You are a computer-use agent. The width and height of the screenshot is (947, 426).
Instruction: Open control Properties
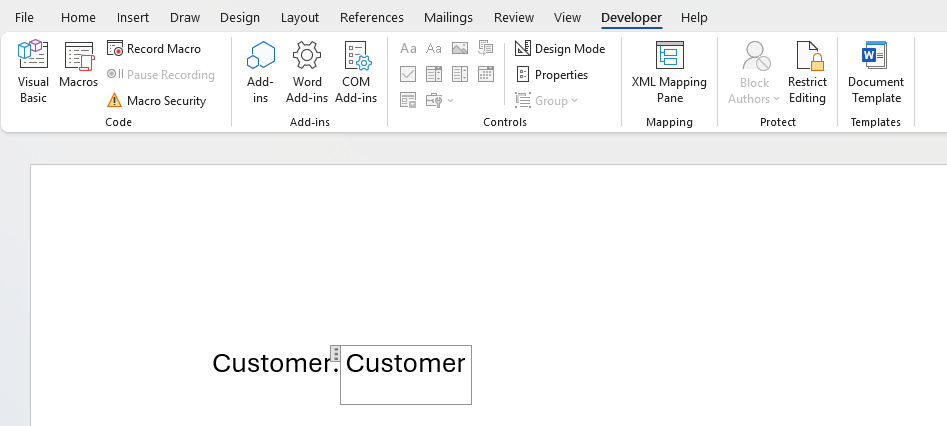552,75
